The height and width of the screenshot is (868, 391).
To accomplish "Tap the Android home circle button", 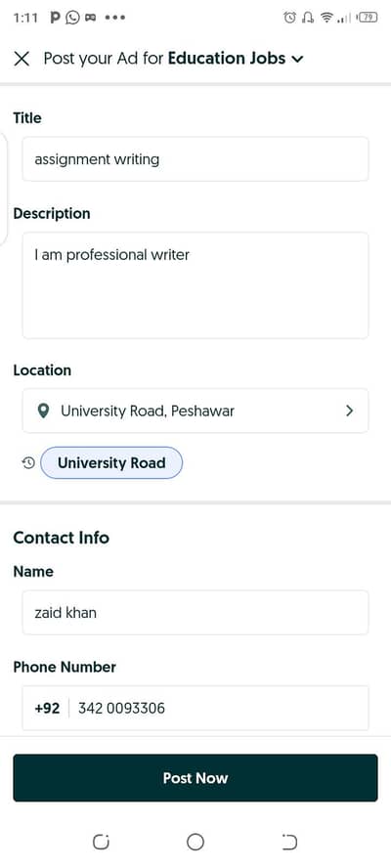I will tap(195, 843).
